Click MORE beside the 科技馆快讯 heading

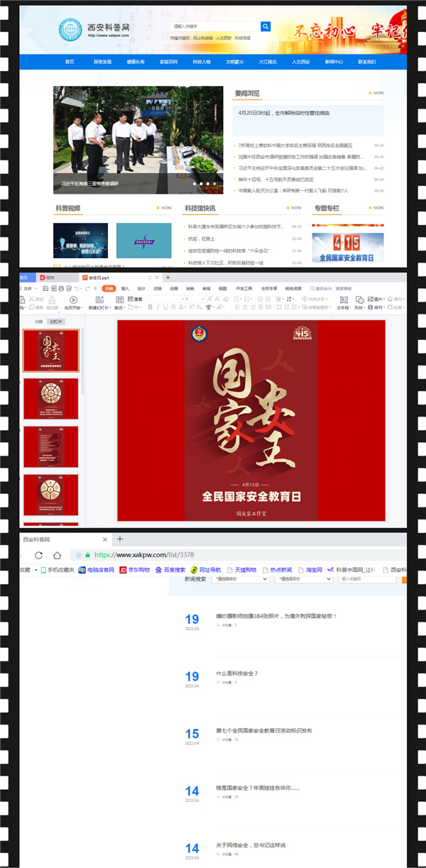coord(294,209)
